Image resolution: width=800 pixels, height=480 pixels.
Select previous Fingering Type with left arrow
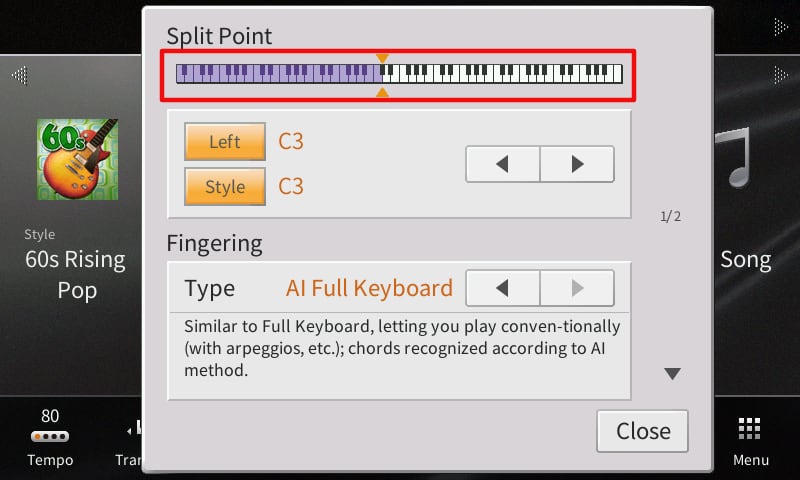(503, 289)
